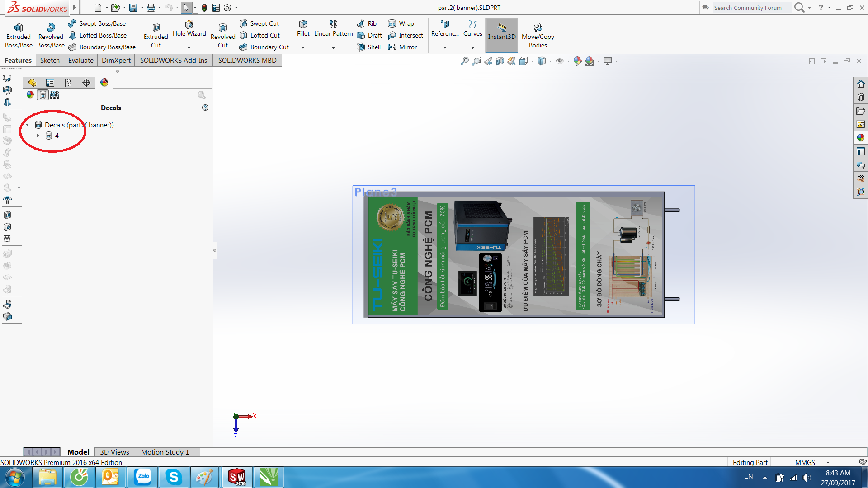Click the Shell feature icon
The height and width of the screenshot is (488, 868).
tap(361, 47)
